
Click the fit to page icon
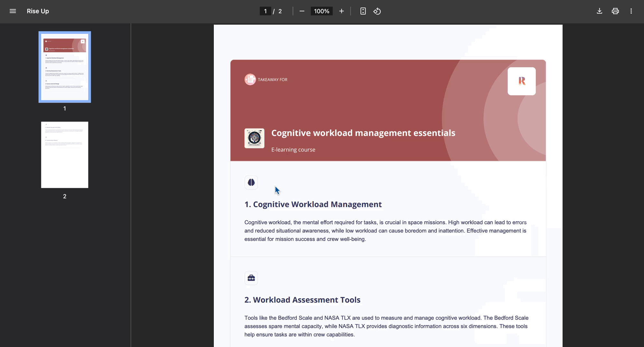click(363, 11)
